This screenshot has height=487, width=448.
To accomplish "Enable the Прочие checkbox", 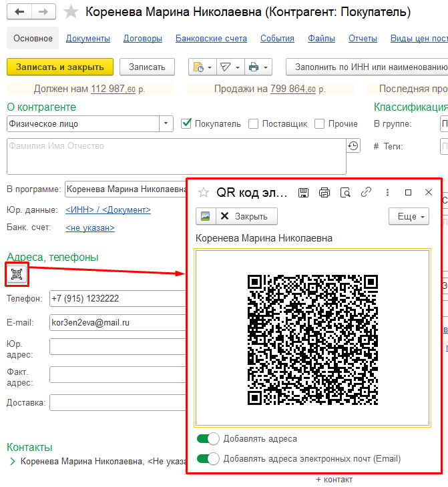I will [x=319, y=123].
